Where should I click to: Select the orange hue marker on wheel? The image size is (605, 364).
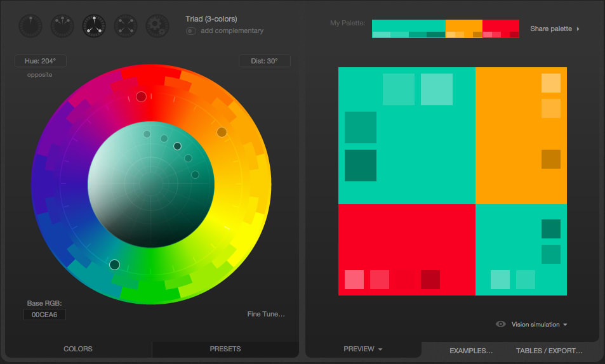pyautogui.click(x=222, y=133)
